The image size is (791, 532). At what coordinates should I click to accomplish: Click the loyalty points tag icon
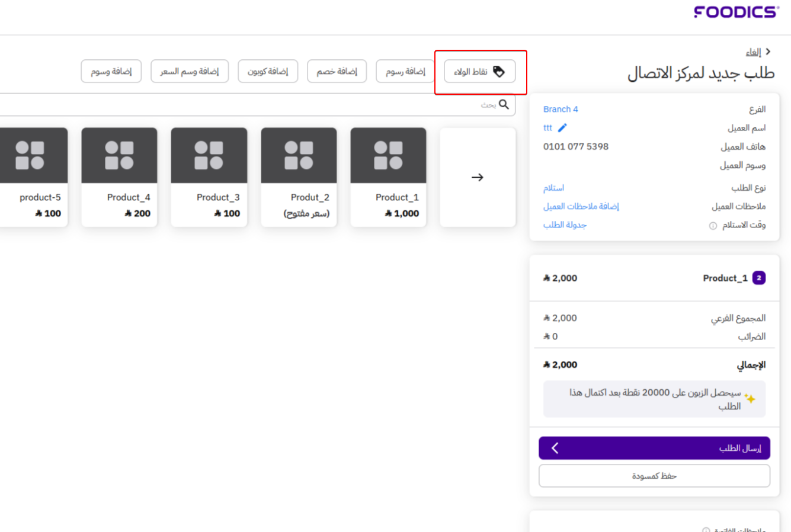[x=499, y=72]
